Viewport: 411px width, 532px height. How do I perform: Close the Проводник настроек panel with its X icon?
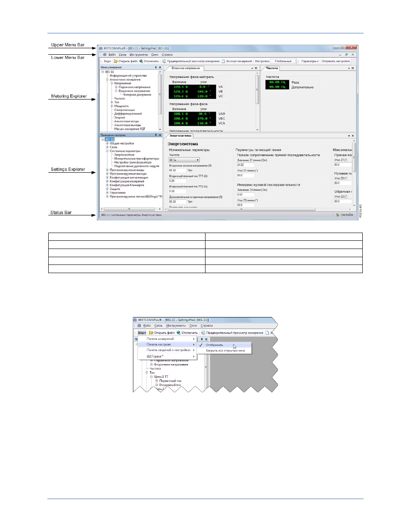coord(160,135)
